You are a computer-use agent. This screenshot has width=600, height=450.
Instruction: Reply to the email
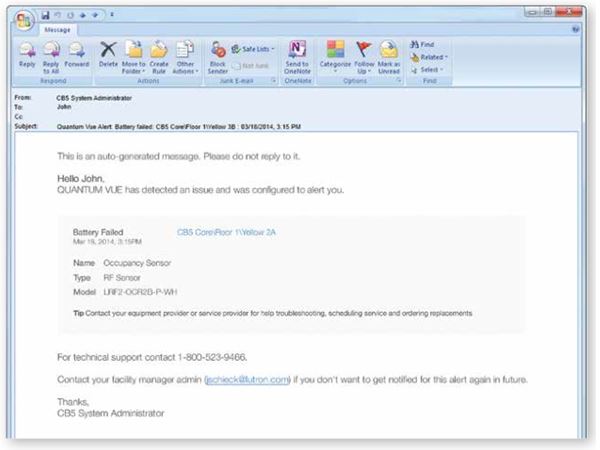[x=27, y=57]
